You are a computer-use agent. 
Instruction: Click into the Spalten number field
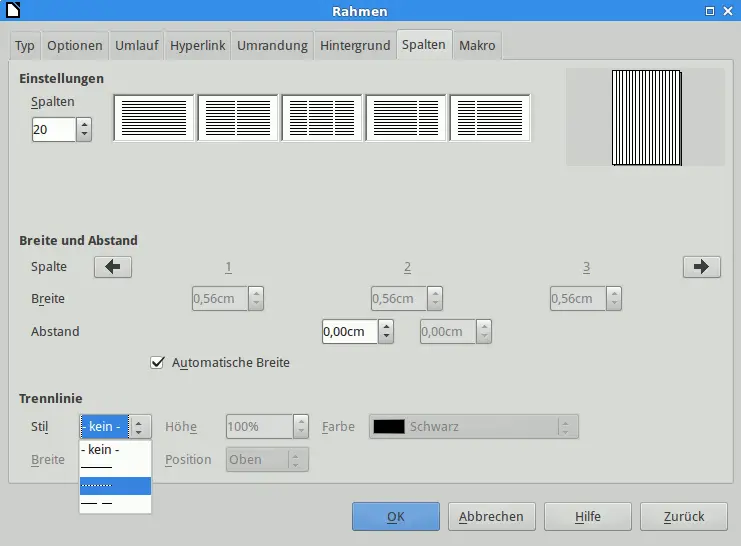click(53, 130)
